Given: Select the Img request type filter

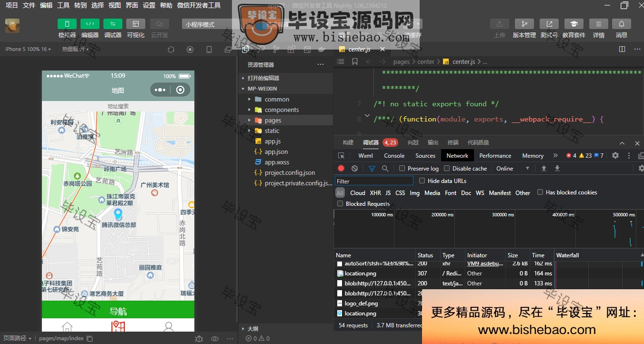Looking at the screenshot, I should [x=414, y=193].
